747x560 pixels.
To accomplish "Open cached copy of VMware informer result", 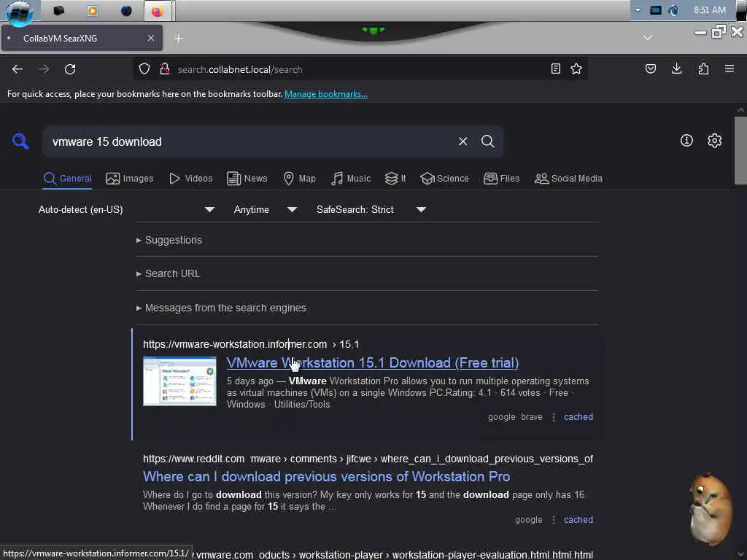I will point(578,417).
